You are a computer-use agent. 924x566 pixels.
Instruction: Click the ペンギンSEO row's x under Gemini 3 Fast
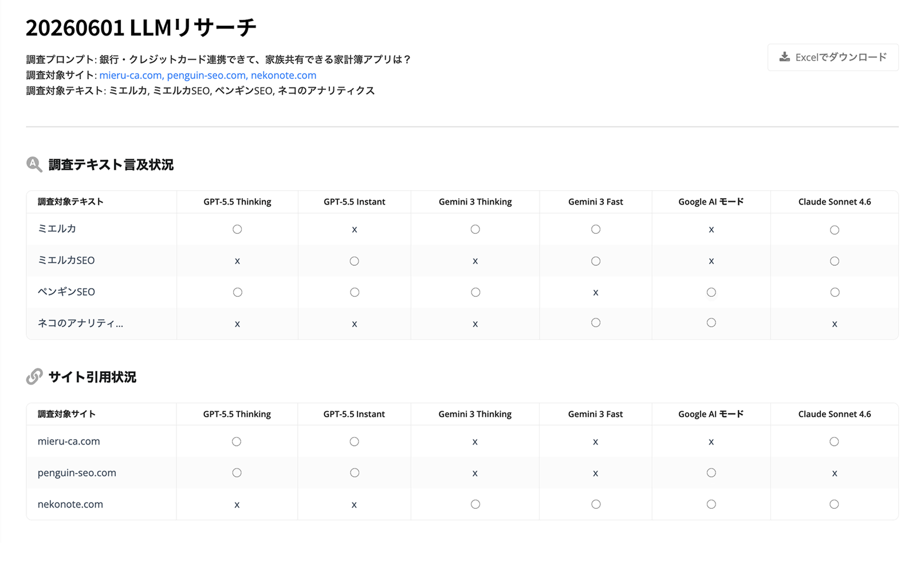tap(596, 293)
